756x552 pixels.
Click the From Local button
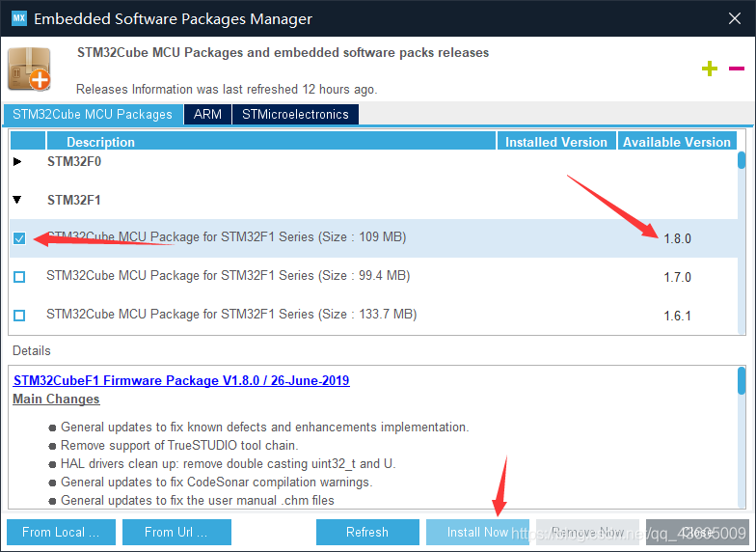pos(62,532)
